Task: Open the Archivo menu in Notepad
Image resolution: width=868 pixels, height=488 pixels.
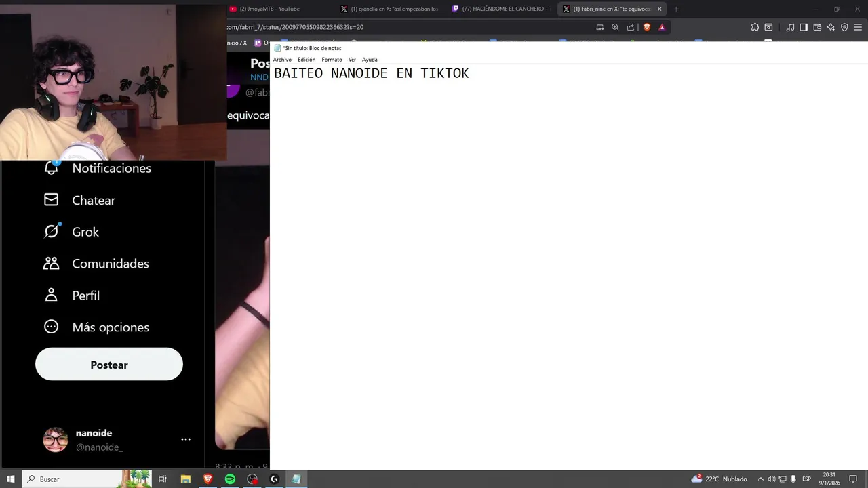Action: (282, 60)
